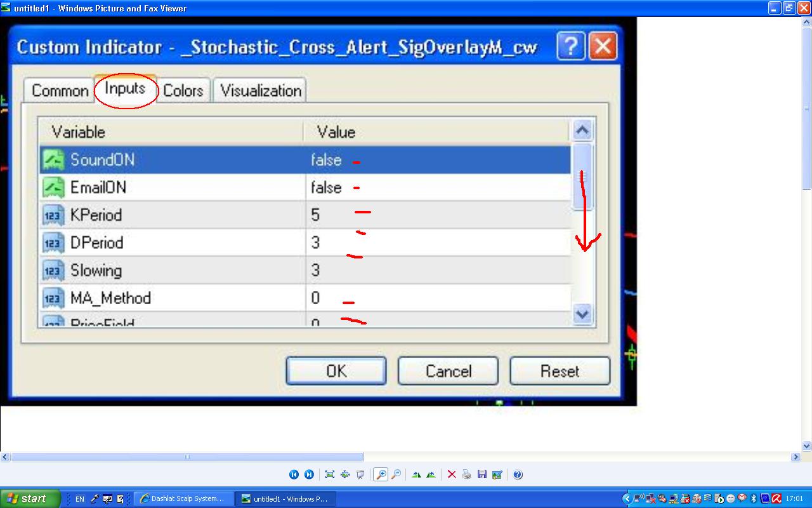This screenshot has height=508, width=812.
Task: Click the dialog's scroll up arrow
Action: pyautogui.click(x=582, y=131)
